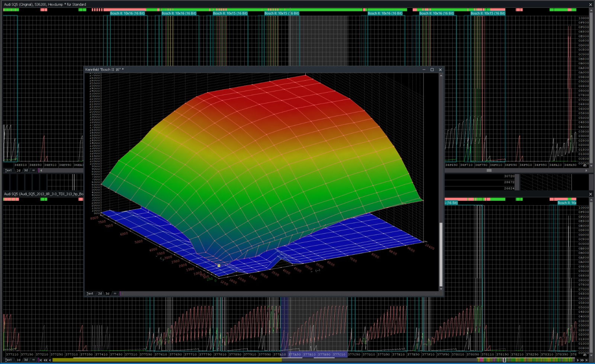The image size is (595, 364).
Task: Click the first Bosch II: 10x16 map label
Action: (127, 13)
